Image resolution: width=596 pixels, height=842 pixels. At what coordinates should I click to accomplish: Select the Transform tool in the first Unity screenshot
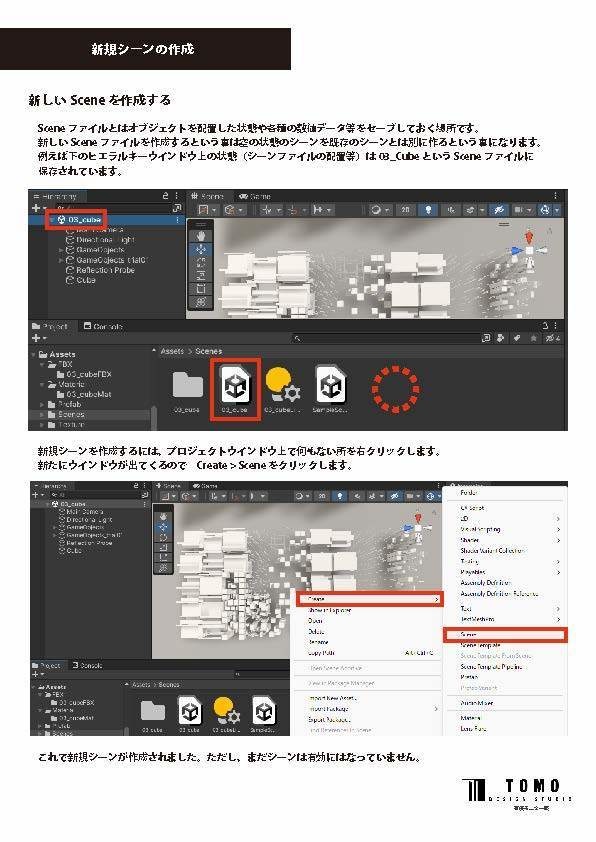201,302
